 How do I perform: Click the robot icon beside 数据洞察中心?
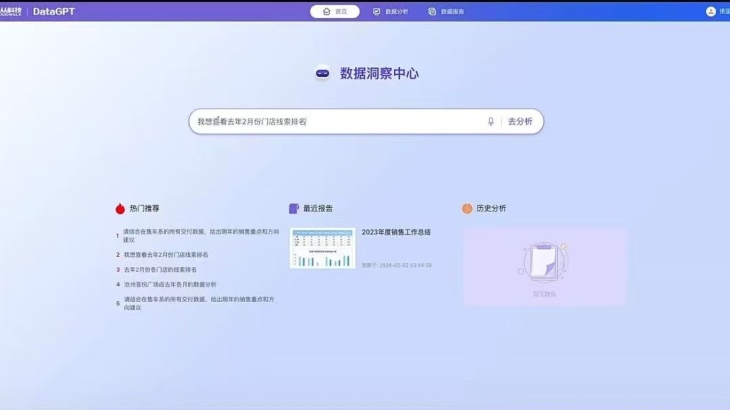pyautogui.click(x=323, y=73)
